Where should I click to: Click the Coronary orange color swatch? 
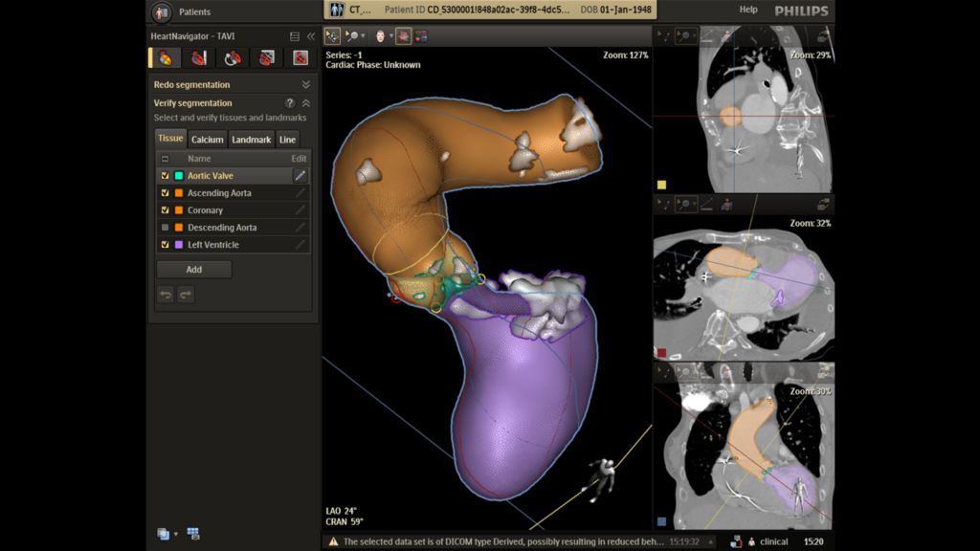179,210
